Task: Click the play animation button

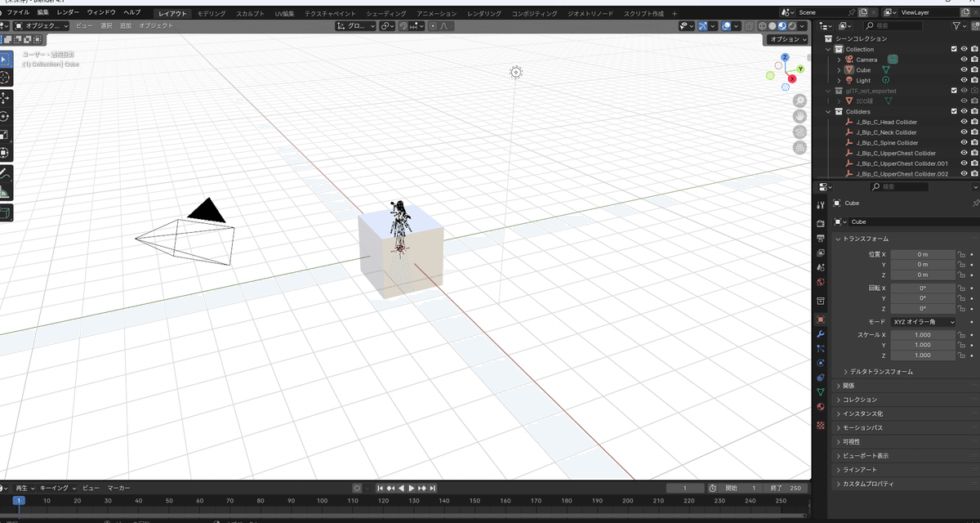Action: click(412, 488)
